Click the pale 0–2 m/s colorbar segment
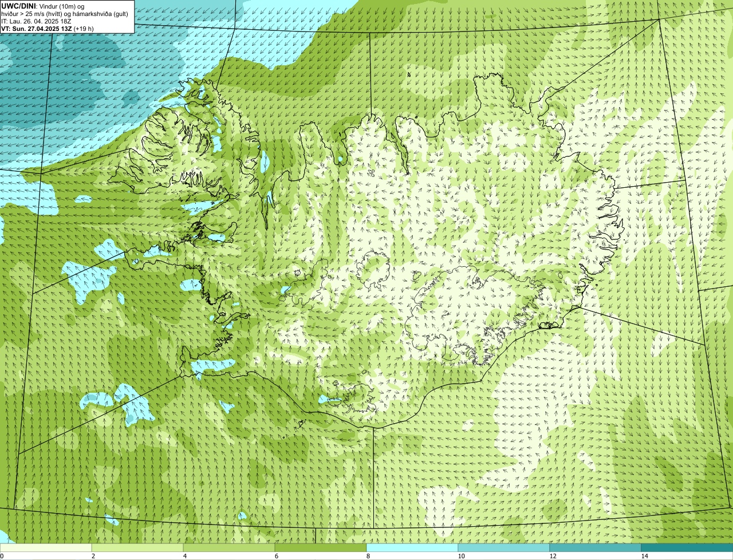Image resolution: width=733 pixels, height=560 pixels. (x=46, y=548)
